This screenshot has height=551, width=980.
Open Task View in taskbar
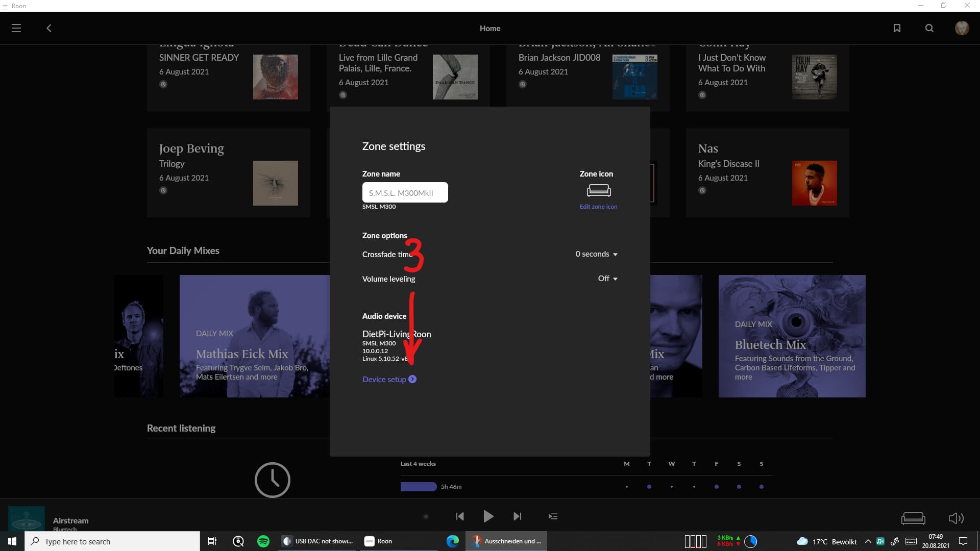tap(212, 541)
